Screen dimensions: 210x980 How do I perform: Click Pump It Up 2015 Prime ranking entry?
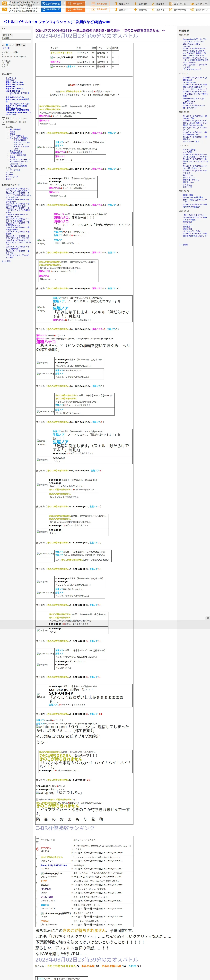click(x=54, y=866)
